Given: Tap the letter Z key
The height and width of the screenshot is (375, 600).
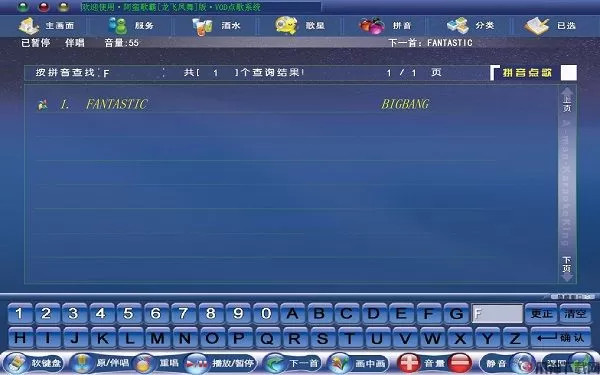Looking at the screenshot, I should [514, 338].
